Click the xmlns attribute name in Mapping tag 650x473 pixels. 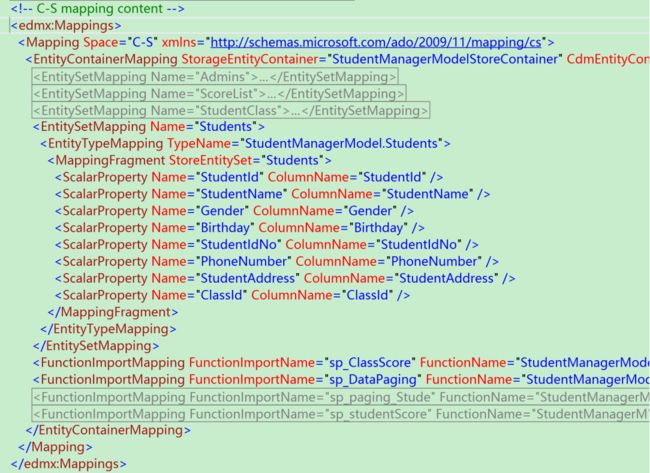(x=179, y=42)
